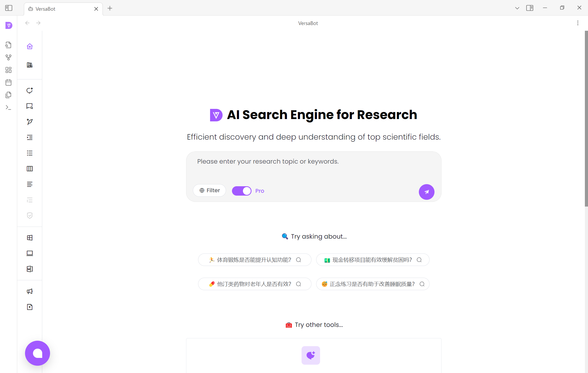Open the three-dot more options menu
The width and height of the screenshot is (588, 373).
click(x=578, y=23)
